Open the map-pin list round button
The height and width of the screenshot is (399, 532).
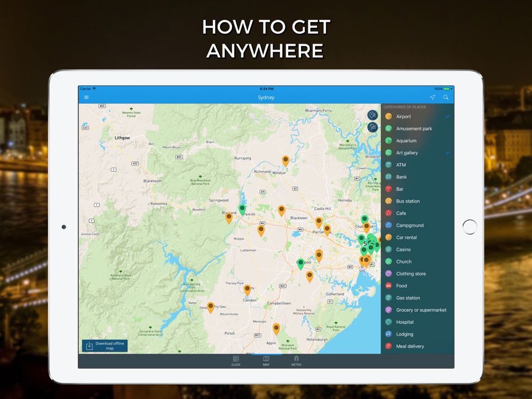(372, 115)
